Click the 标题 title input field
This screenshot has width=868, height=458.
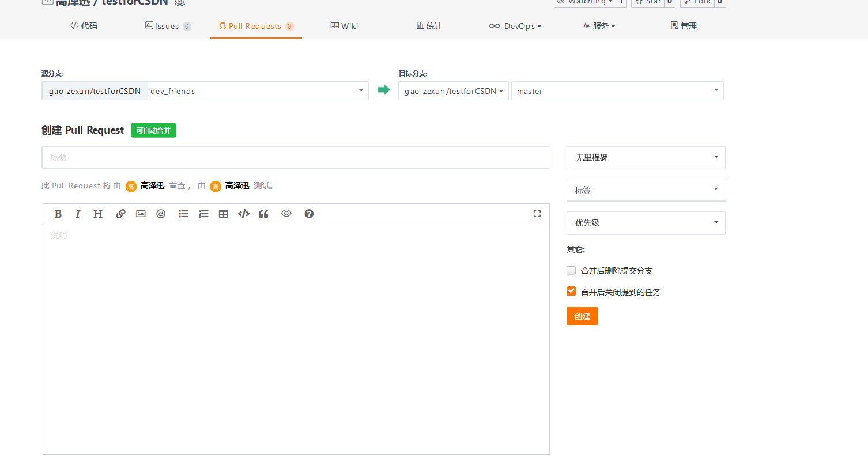click(x=296, y=157)
